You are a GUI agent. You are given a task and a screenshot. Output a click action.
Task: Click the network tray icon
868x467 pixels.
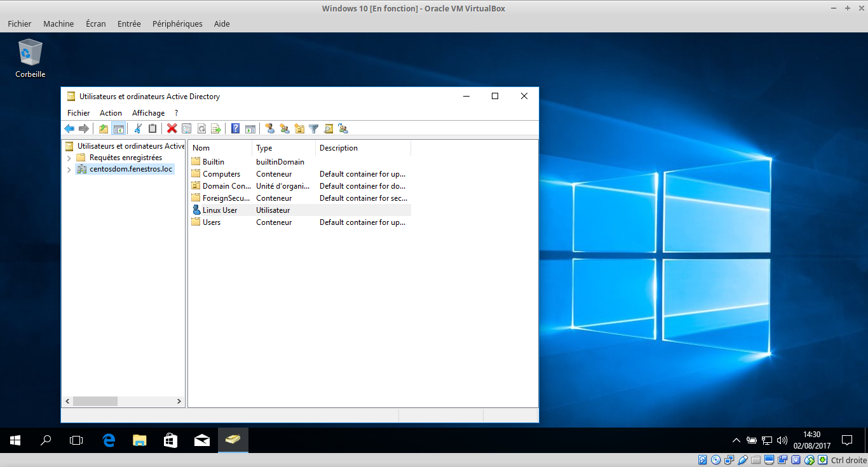[x=767, y=440]
